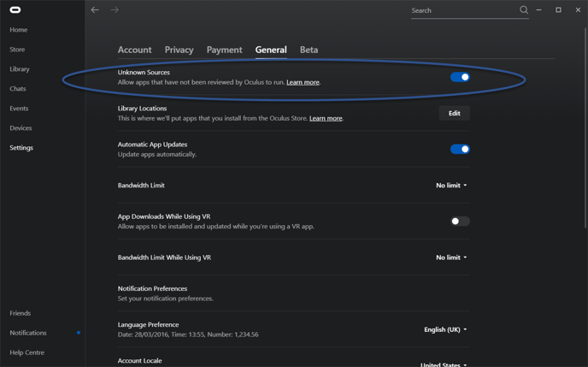Open Notification Preferences
Screen dimensions: 588x367
[294, 293]
